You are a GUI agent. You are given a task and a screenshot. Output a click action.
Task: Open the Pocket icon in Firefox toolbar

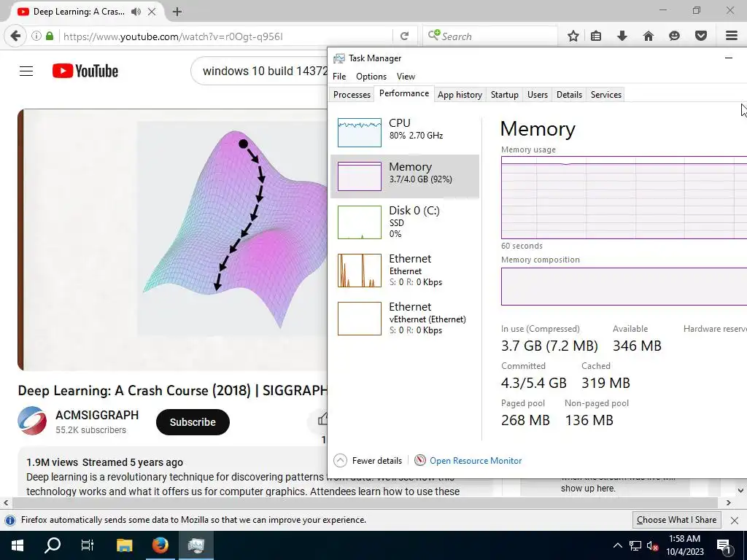coord(700,36)
